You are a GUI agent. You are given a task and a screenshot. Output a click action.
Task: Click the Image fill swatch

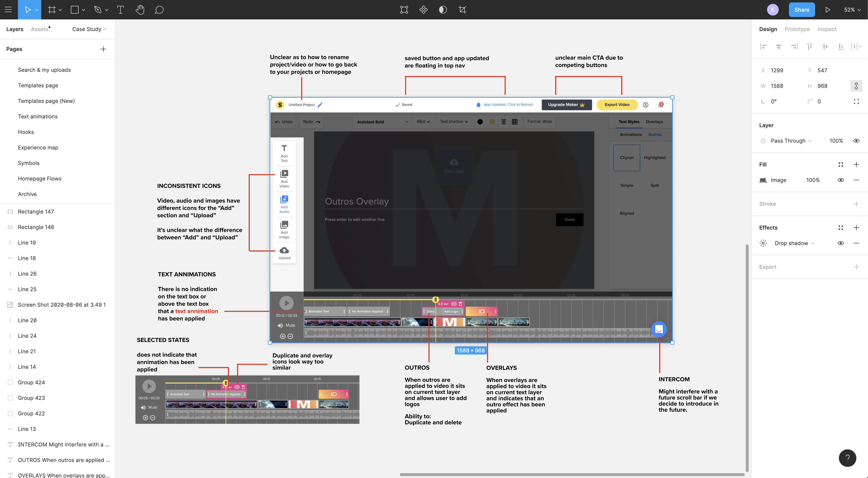point(763,180)
